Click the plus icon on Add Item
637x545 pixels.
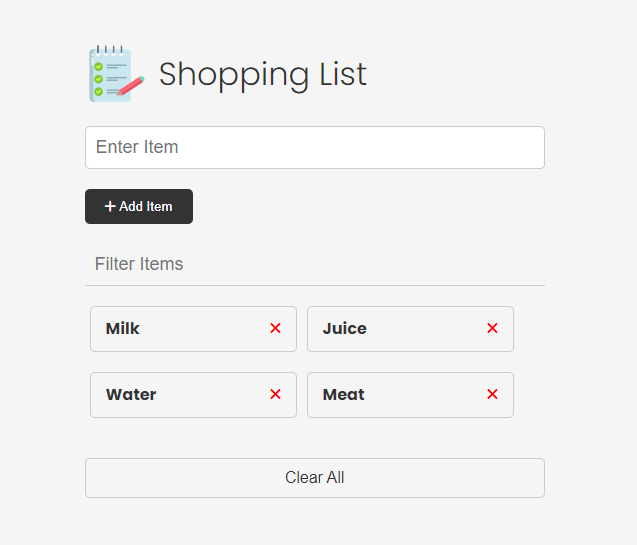[x=110, y=206]
